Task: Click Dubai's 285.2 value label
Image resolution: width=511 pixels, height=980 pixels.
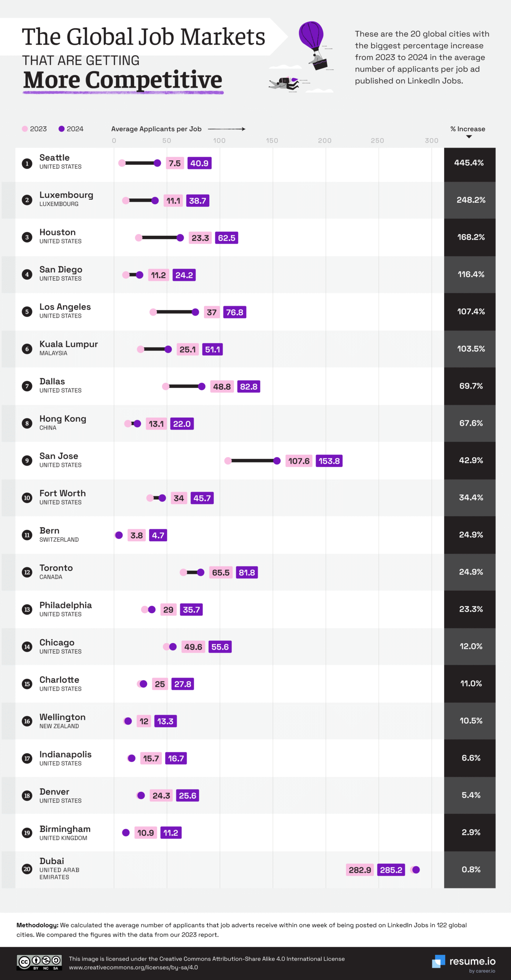Action: click(x=391, y=870)
